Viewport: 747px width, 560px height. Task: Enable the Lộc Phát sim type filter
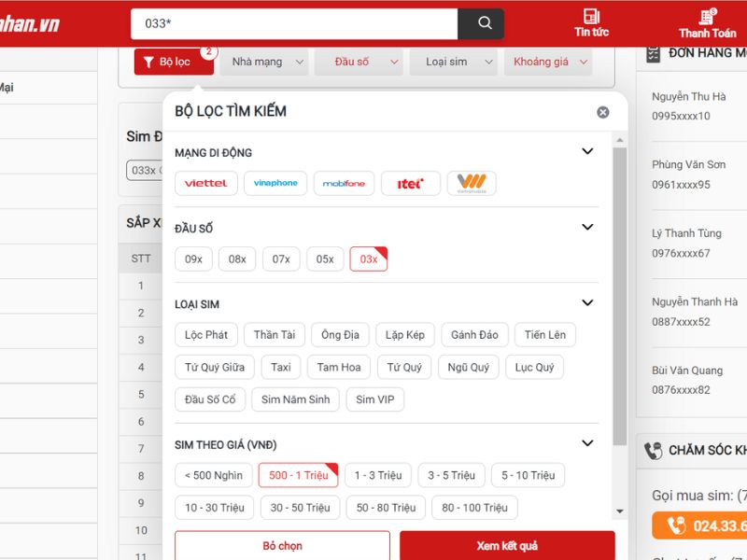tap(206, 335)
